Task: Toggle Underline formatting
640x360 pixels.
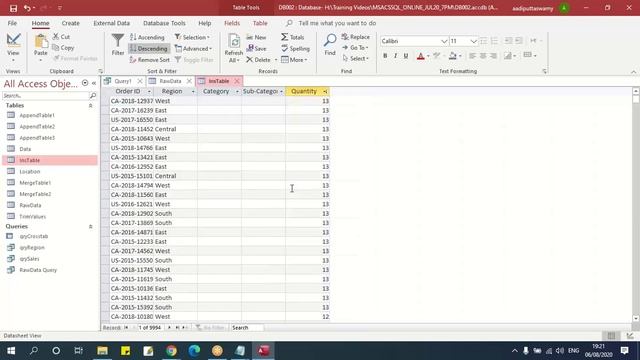Action: point(406,56)
